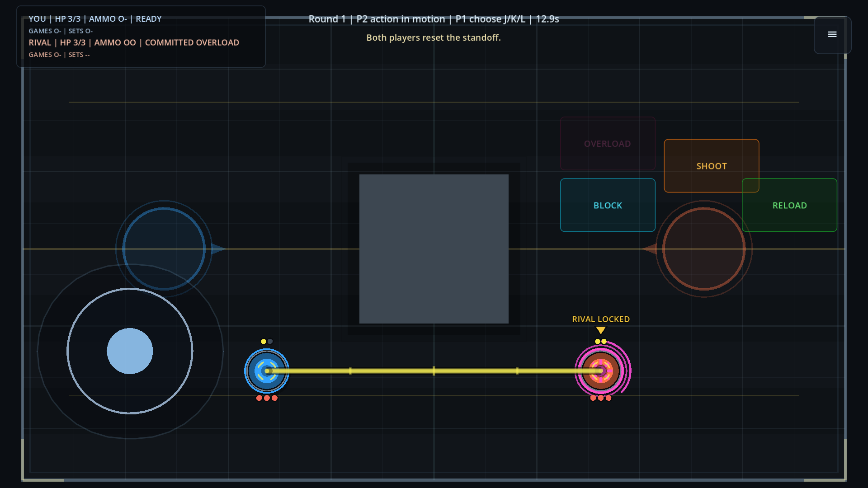Click the rival's yellow ammo dots
868x488 pixels.
pyautogui.click(x=601, y=342)
